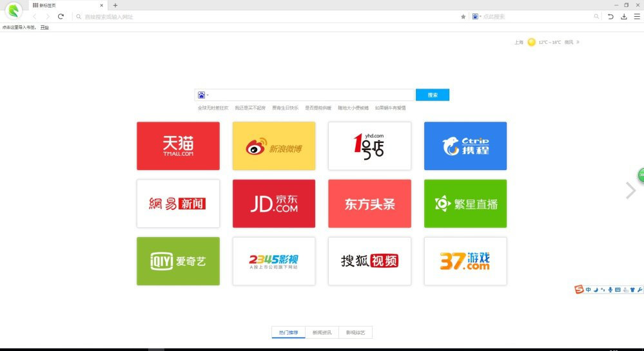Restore closed tab with undo arrow icon

coord(610,16)
